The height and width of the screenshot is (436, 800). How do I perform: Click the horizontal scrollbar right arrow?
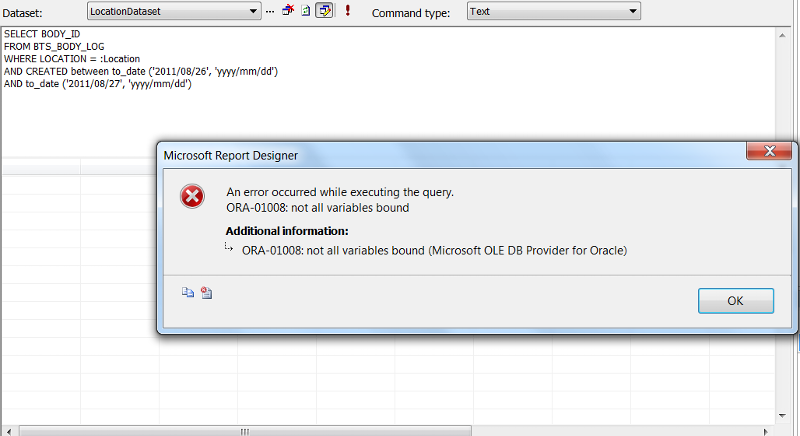765,431
